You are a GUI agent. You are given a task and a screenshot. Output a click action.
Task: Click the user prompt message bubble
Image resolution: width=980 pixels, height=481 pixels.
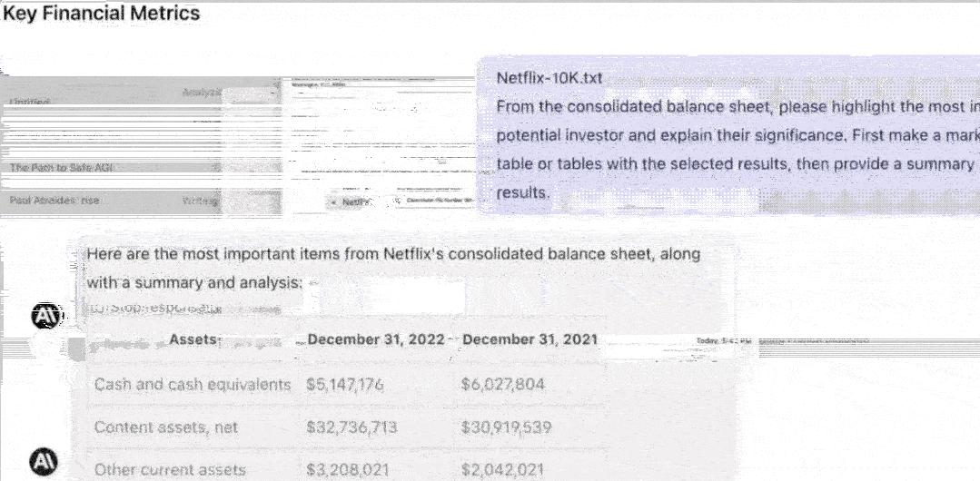(x=728, y=135)
